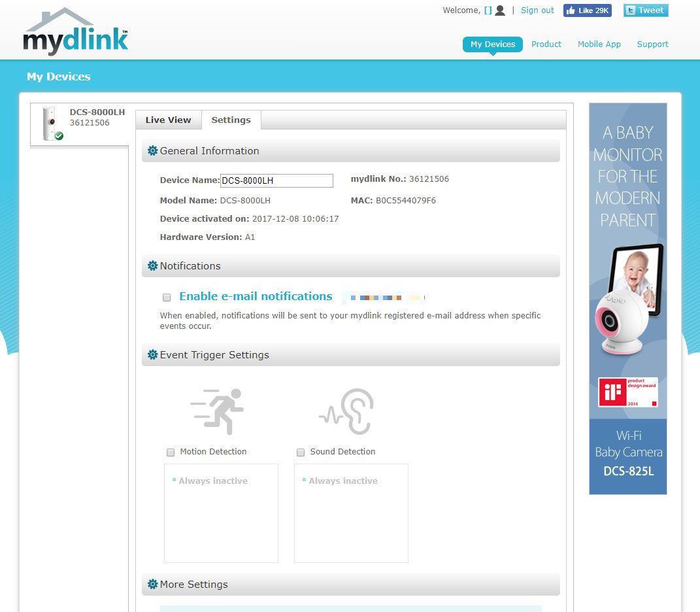Click the mydlink No. value 36121506
700x612 pixels.
429,179
